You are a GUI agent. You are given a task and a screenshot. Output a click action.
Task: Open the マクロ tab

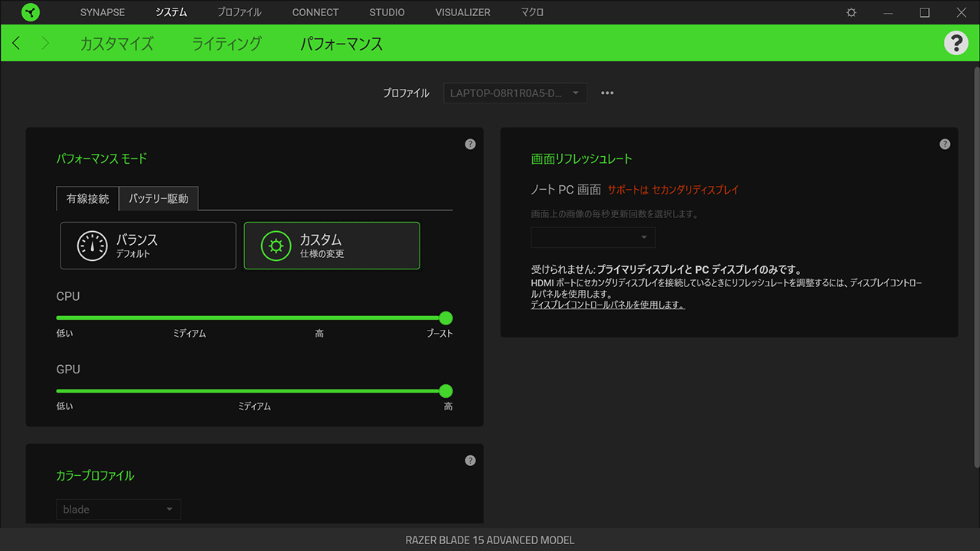pos(532,12)
